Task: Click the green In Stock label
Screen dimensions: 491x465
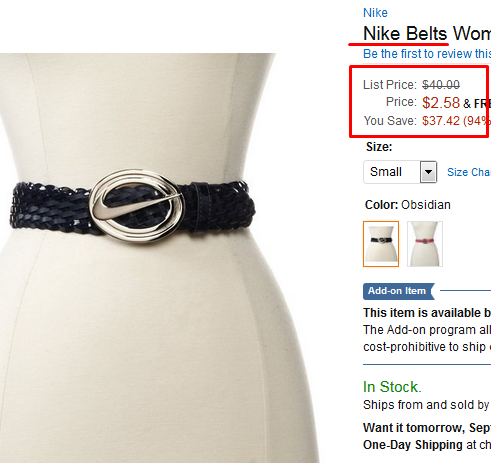Action: pyautogui.click(x=392, y=387)
